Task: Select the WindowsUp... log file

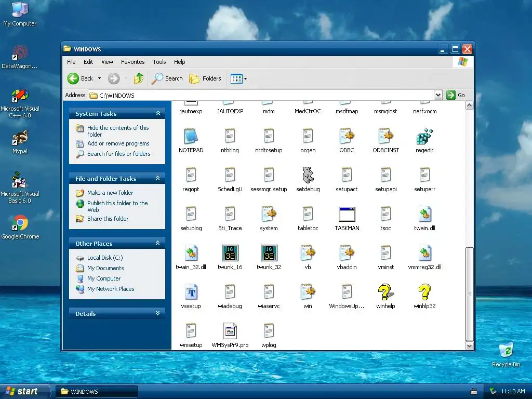Action: pyautogui.click(x=347, y=292)
